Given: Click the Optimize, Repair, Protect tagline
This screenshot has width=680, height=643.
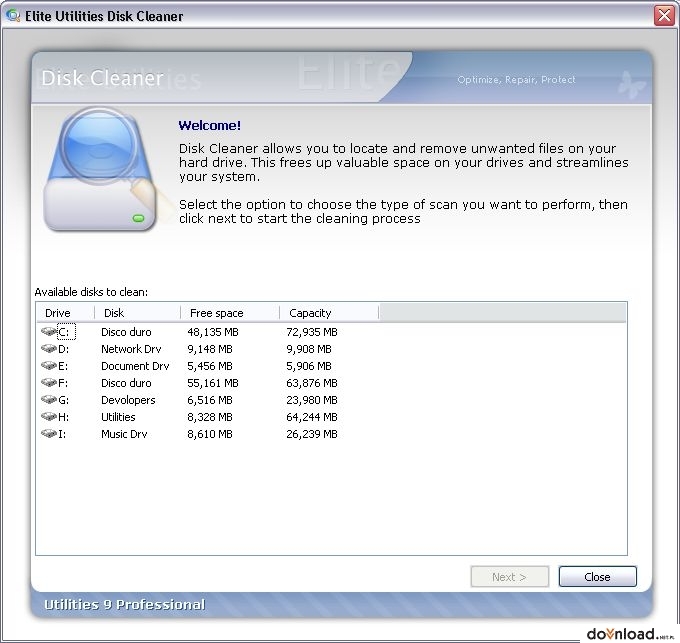Looking at the screenshot, I should click(x=517, y=80).
